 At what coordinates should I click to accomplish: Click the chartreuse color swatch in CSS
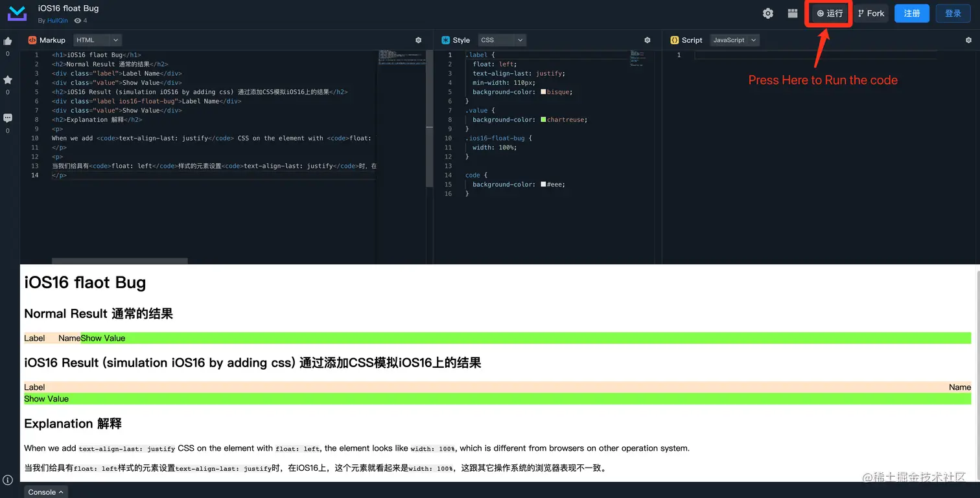(x=543, y=120)
